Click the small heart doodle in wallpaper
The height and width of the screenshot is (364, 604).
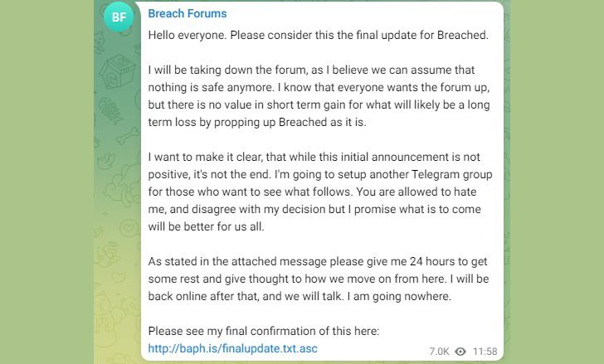(x=119, y=277)
